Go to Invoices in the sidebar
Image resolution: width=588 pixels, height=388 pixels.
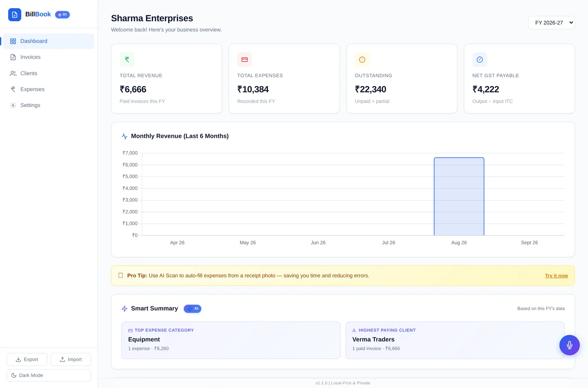pyautogui.click(x=49, y=57)
